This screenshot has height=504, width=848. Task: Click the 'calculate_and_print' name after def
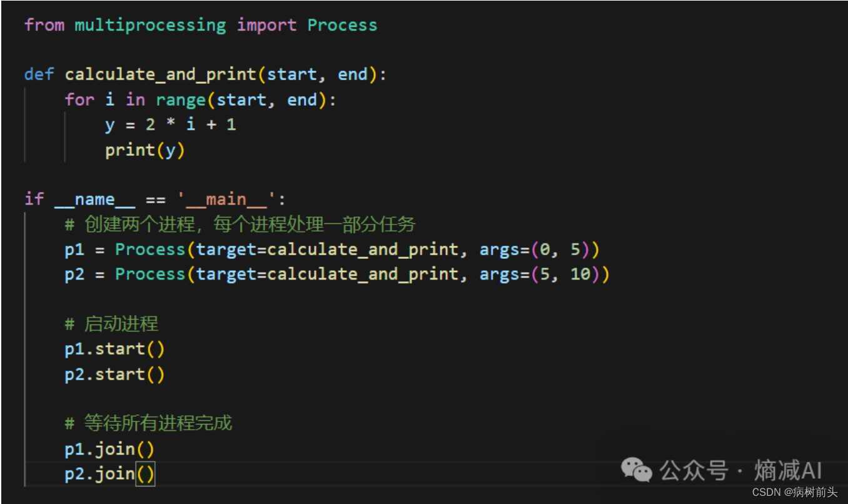click(161, 75)
